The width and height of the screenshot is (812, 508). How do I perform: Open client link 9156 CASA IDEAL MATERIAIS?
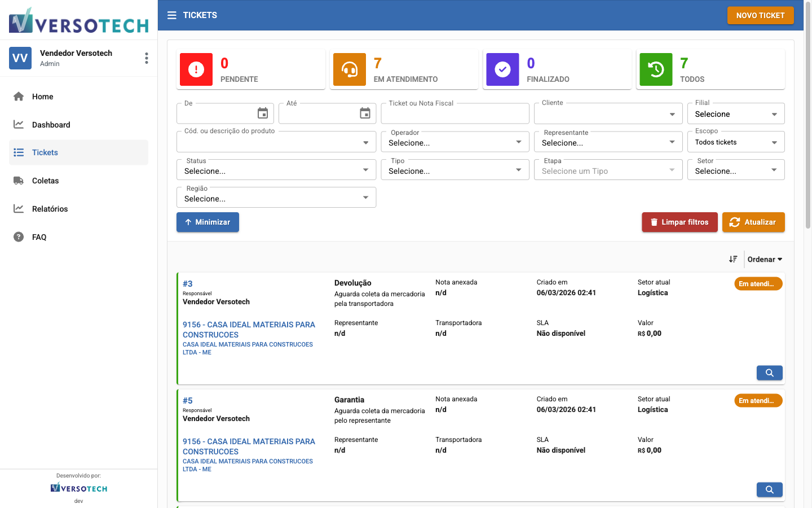click(248, 329)
